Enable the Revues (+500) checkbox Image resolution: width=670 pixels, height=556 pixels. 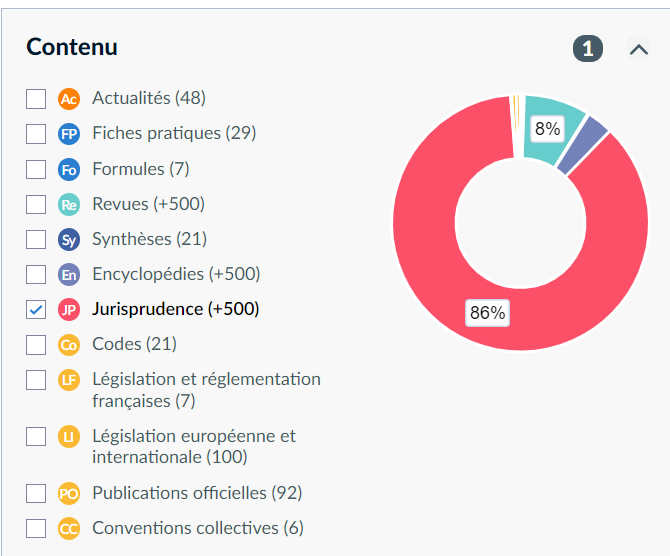coord(36,204)
